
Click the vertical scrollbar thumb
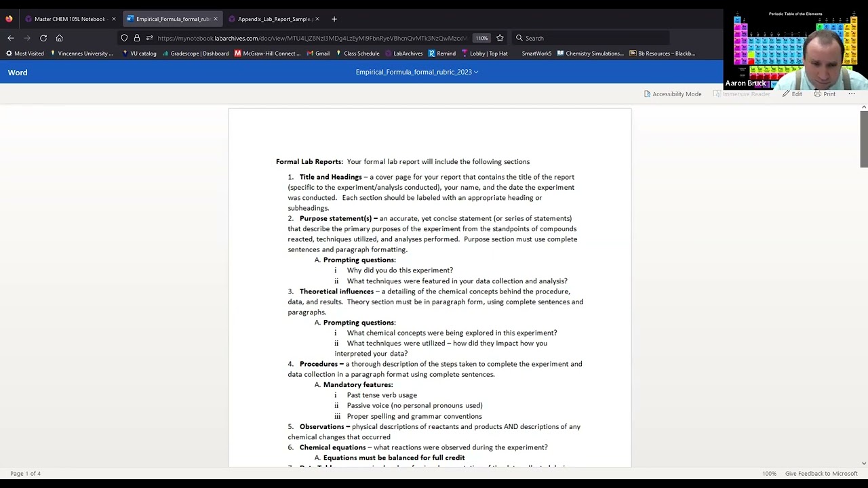tap(863, 139)
